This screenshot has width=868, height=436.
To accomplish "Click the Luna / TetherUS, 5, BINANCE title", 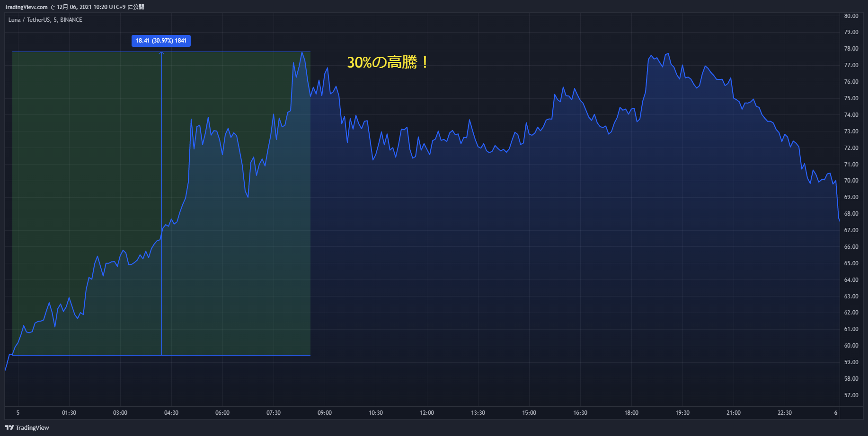I will [x=45, y=20].
